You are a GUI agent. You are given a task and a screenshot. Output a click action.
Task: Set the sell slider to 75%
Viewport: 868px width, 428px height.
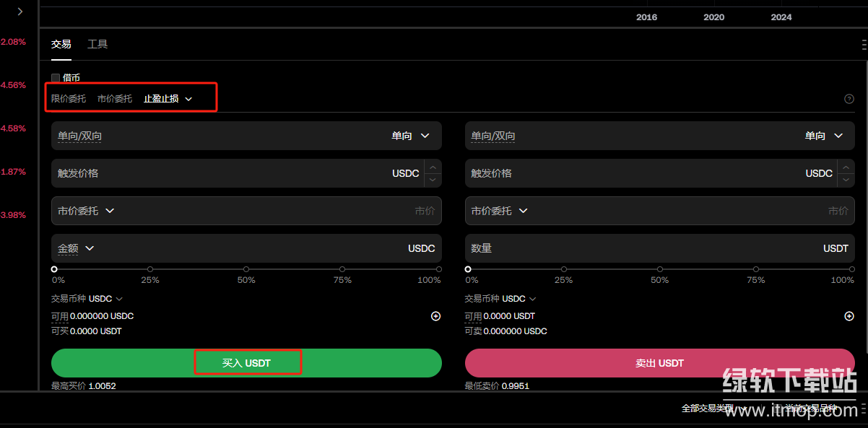[756, 269]
